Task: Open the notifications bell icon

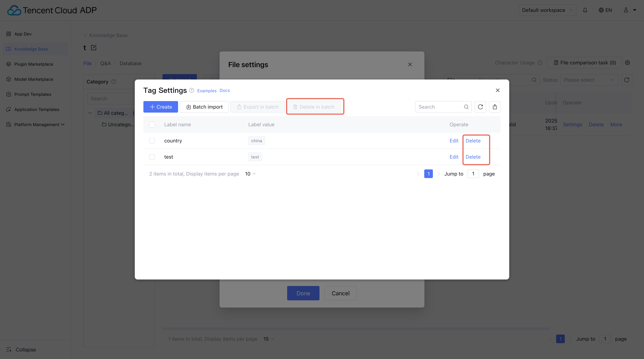Action: pos(585,10)
